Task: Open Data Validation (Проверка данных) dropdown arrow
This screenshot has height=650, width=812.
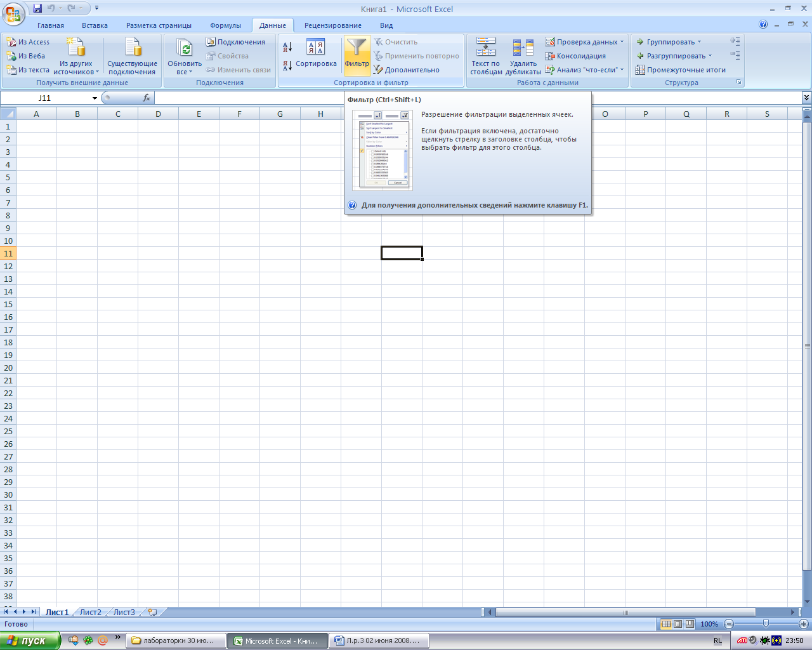Action: [x=622, y=42]
